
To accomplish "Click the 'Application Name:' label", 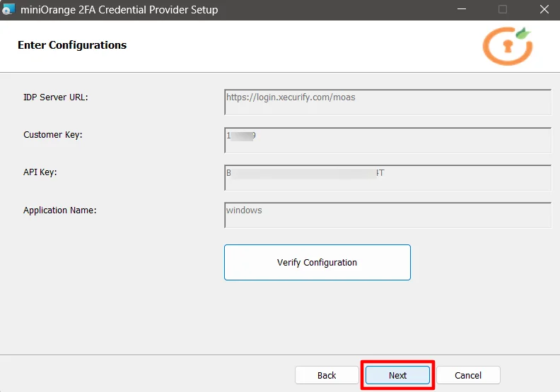I will click(60, 210).
